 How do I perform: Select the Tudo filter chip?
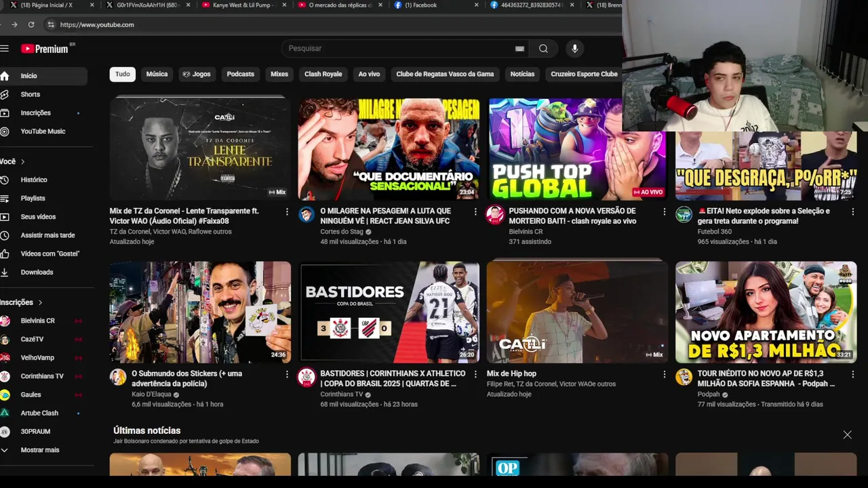tap(123, 74)
